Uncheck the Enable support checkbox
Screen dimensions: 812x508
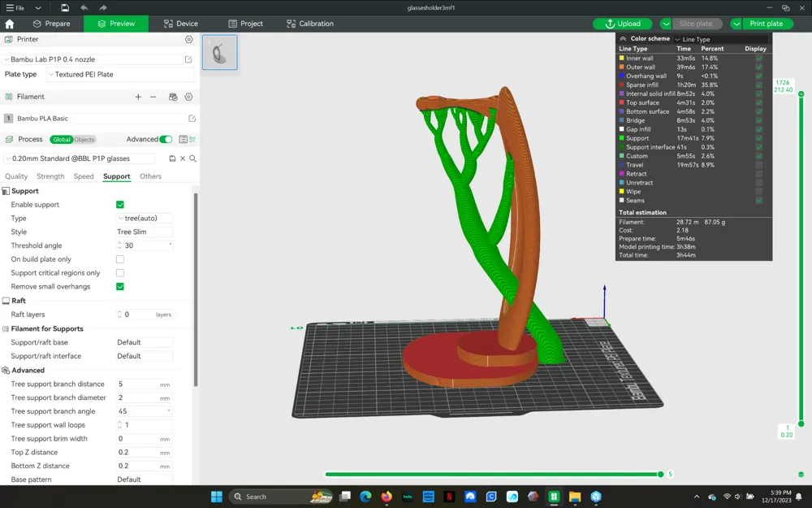pos(120,205)
